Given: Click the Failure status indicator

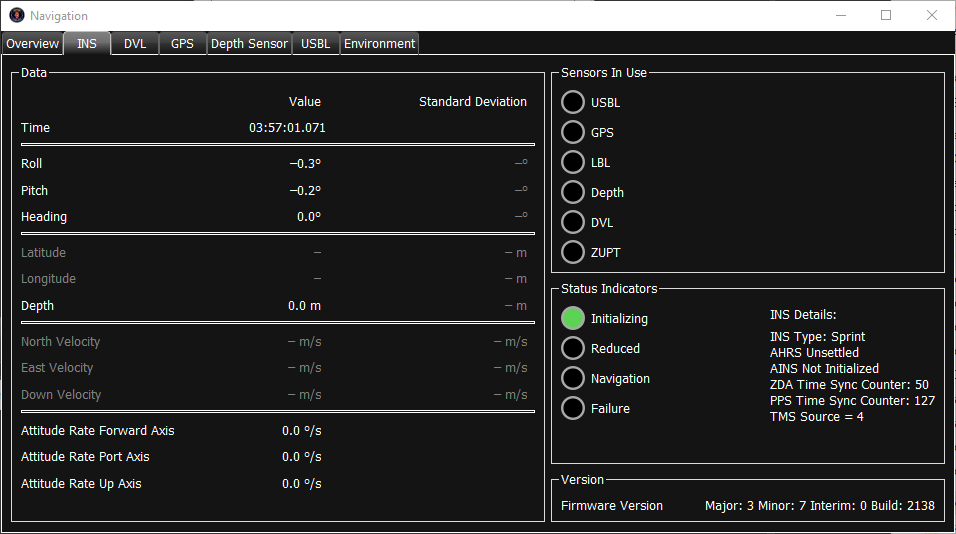Looking at the screenshot, I should pyautogui.click(x=573, y=409).
